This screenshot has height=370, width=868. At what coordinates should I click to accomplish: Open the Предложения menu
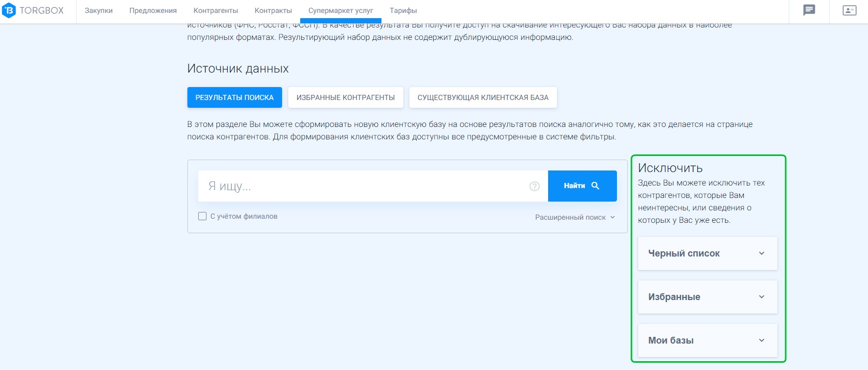(x=153, y=10)
